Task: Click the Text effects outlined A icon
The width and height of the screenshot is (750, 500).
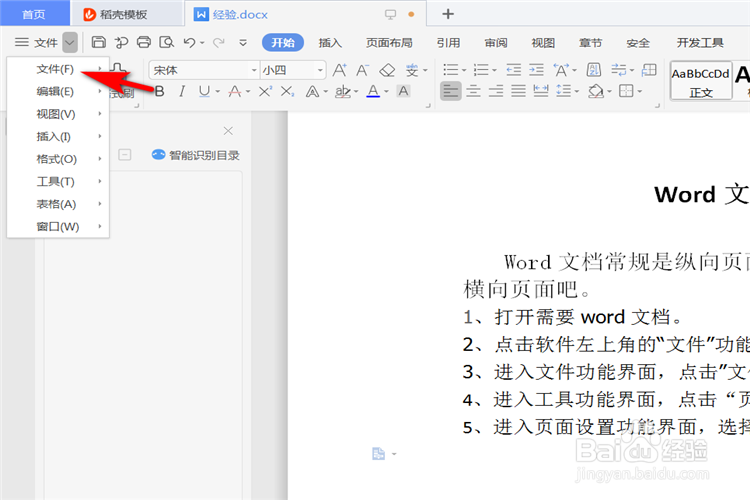Action: coord(312,91)
